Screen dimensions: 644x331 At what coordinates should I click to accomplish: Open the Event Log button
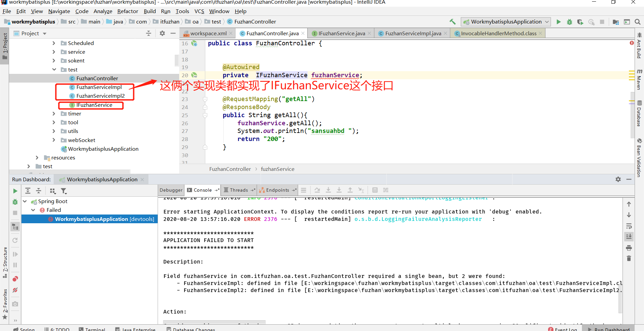coord(562,329)
